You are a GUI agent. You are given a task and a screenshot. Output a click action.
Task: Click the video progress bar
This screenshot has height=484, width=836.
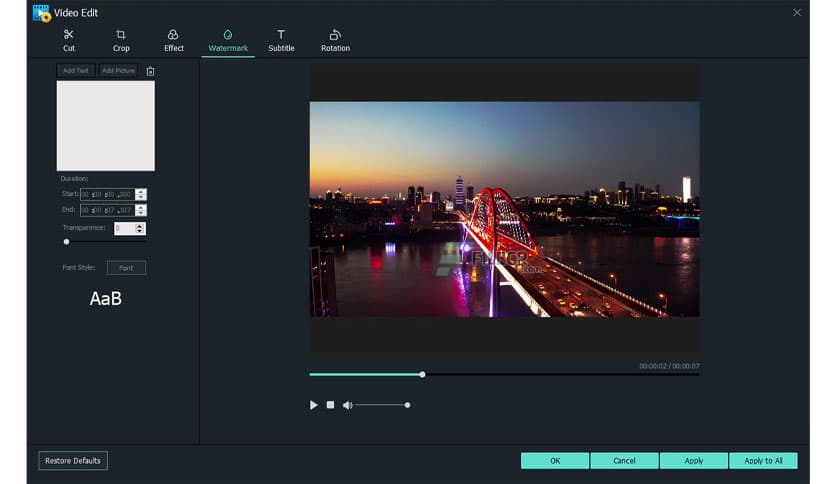pos(504,374)
